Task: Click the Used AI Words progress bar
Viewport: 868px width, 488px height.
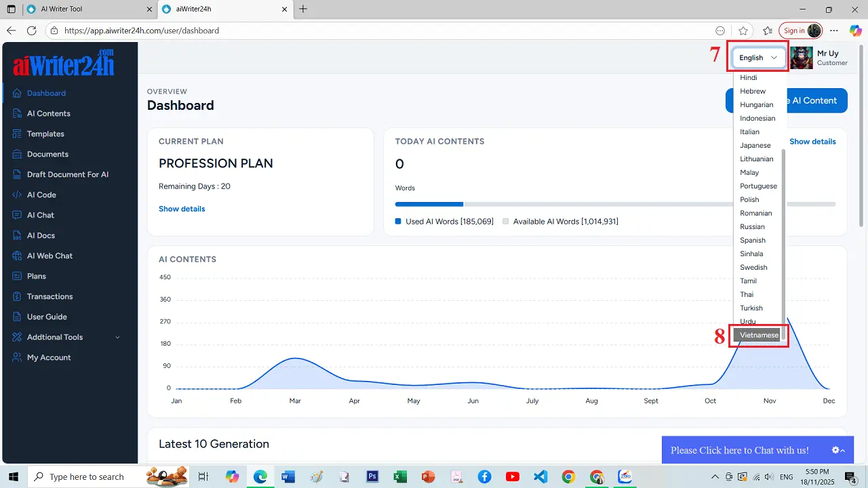Action: point(429,204)
